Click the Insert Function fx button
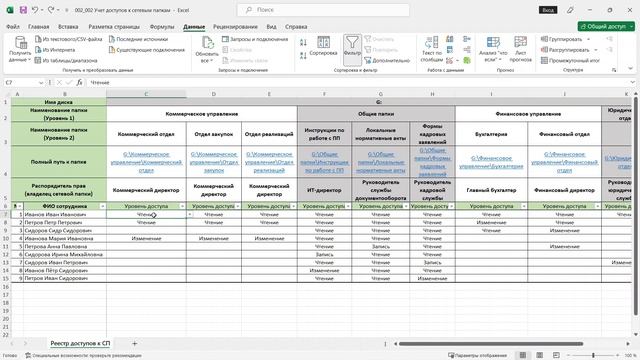This screenshot has height=360, width=640. 80,82
